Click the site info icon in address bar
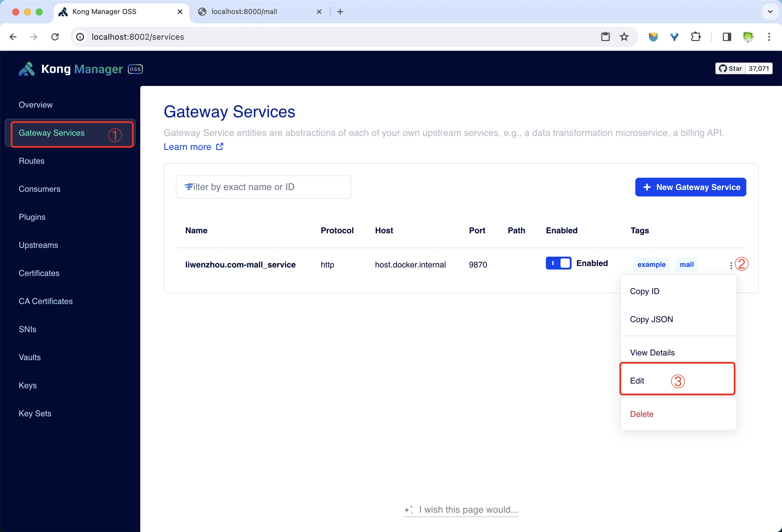782x532 pixels. (80, 37)
